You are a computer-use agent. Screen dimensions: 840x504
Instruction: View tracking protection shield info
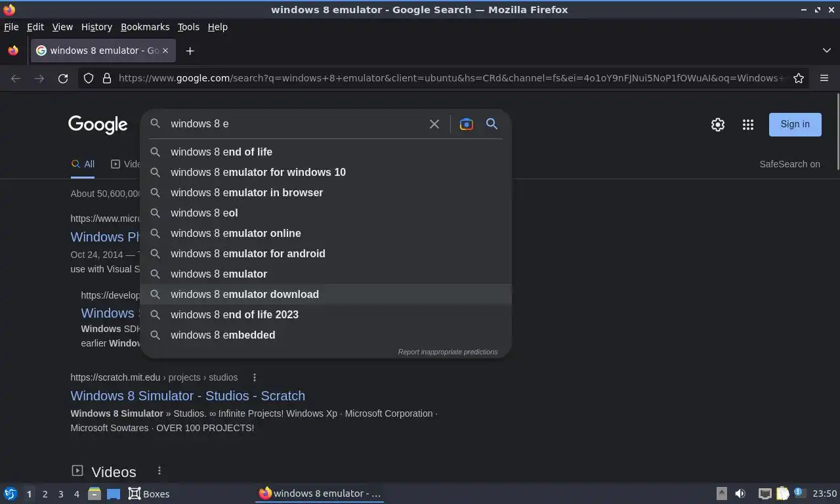point(89,78)
